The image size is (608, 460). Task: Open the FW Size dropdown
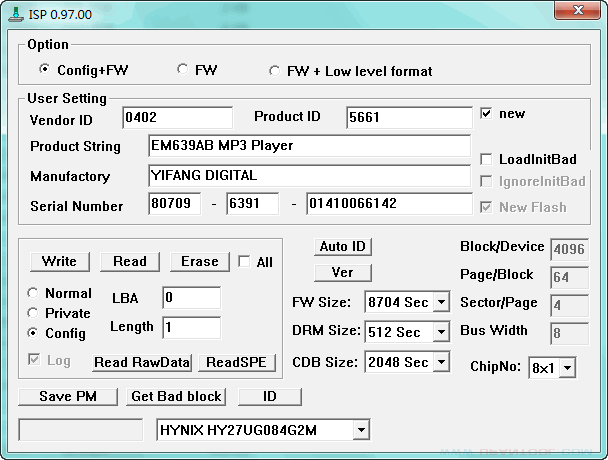tap(441, 302)
